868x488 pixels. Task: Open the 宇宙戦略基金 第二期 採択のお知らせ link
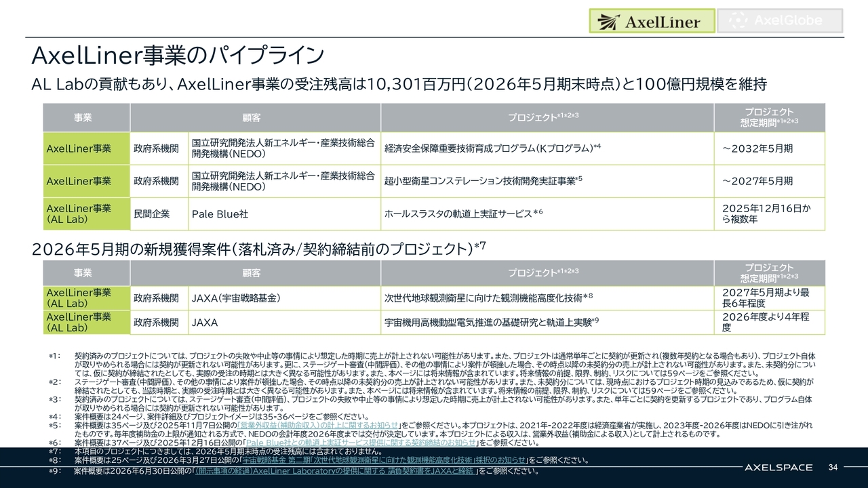coord(385,460)
